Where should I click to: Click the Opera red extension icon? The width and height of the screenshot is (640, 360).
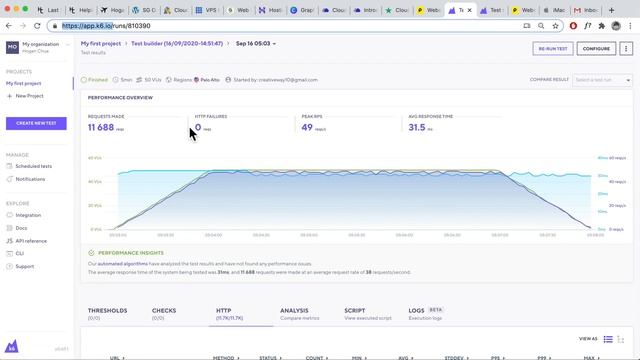coord(573,26)
